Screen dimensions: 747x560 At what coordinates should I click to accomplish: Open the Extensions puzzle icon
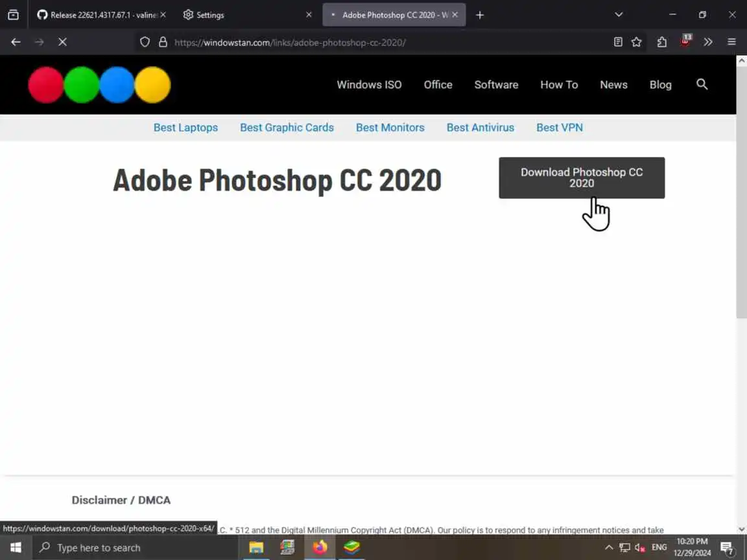point(661,42)
